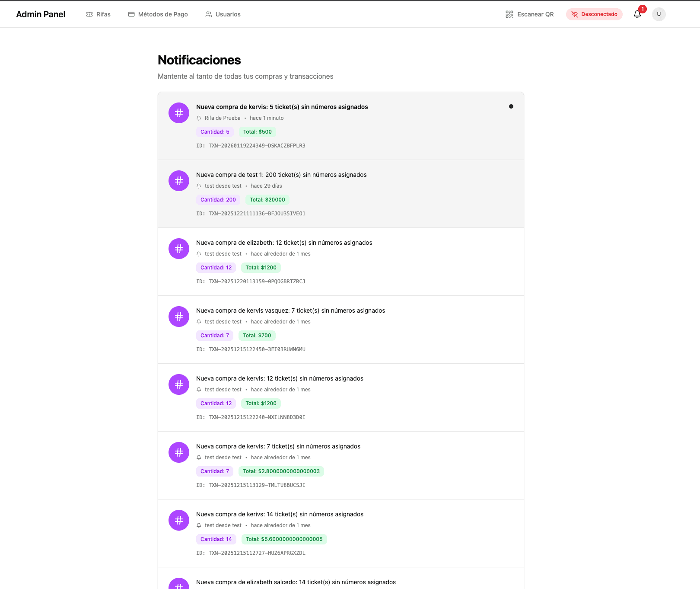Click the hashtag icon on elizabeth's notification

[x=178, y=249]
